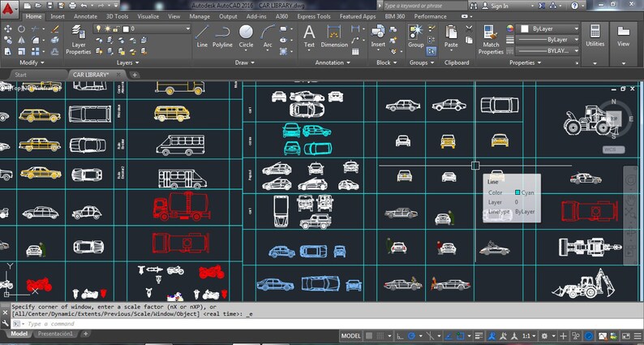Switch to the Annotate ribbon tab

[85, 16]
